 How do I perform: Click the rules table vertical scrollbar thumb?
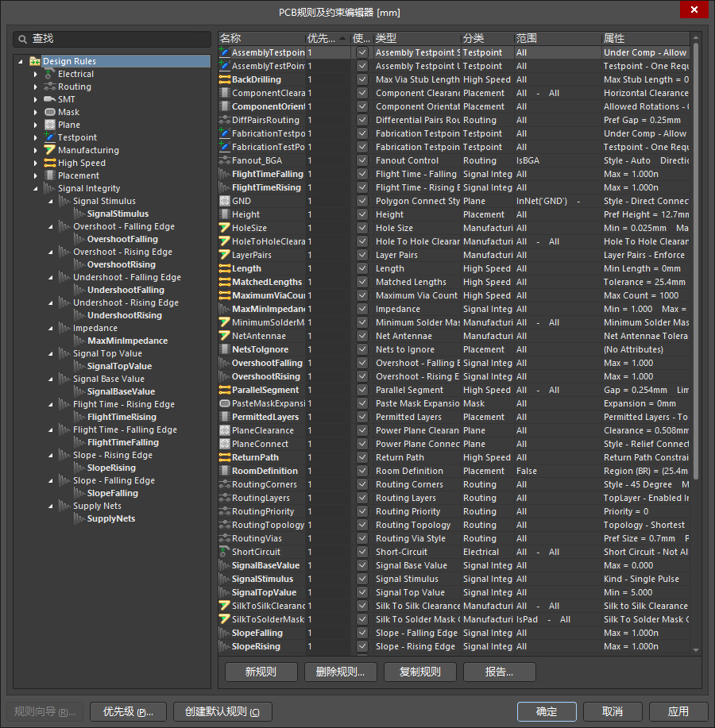695,261
